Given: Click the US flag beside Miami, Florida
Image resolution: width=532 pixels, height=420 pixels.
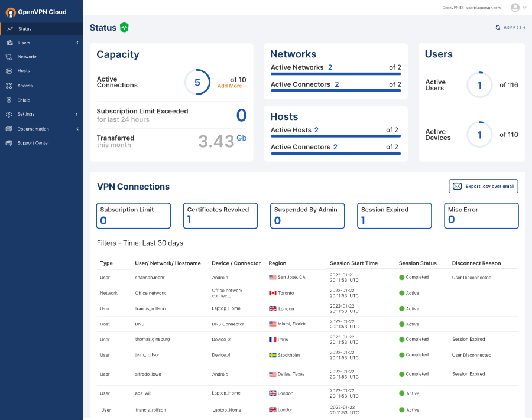Looking at the screenshot, I should click(273, 324).
